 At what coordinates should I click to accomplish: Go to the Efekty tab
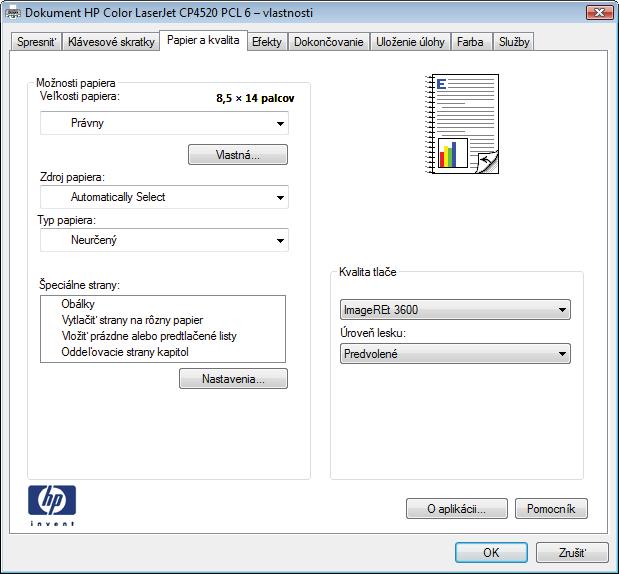click(267, 41)
